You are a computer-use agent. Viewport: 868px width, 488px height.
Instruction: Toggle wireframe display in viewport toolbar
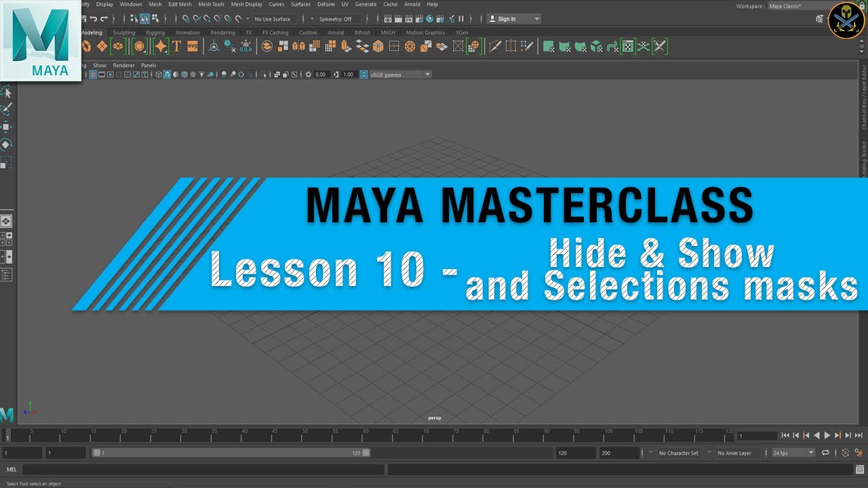coord(159,75)
